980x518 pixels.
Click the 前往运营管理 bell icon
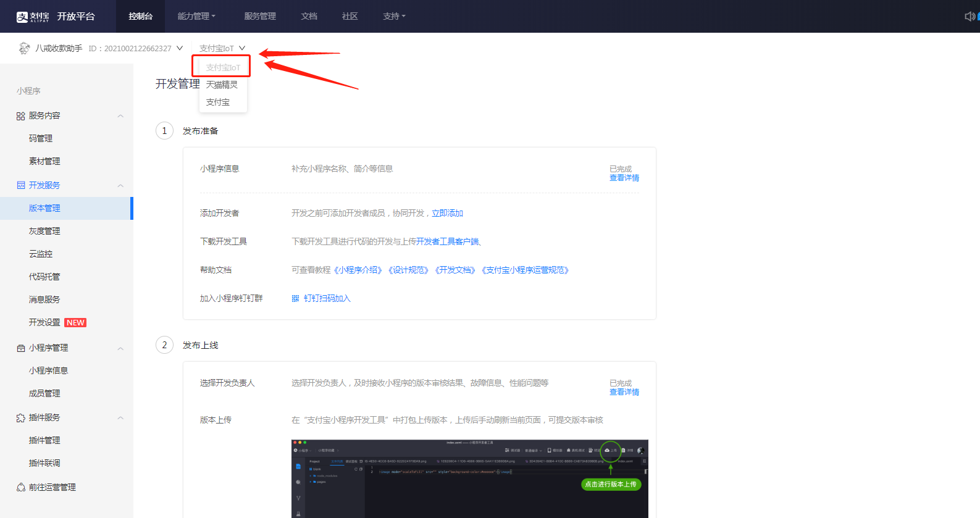coord(21,488)
